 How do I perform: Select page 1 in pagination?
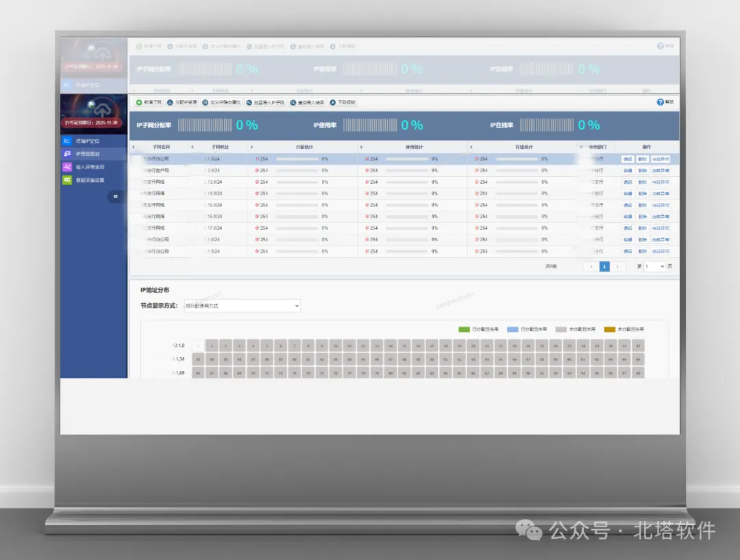point(604,267)
